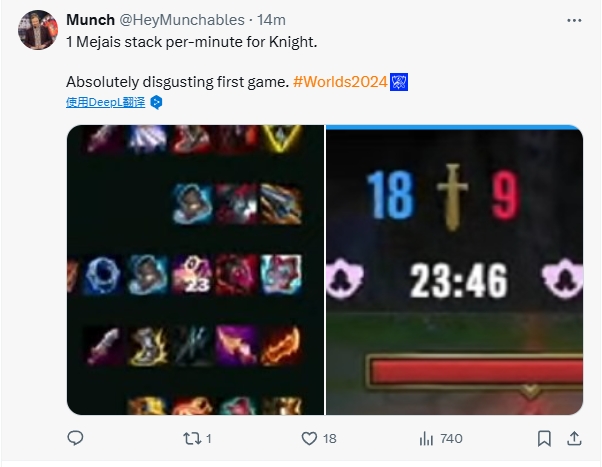Open the share upload icon
Screen dimensions: 602x467
point(574,439)
